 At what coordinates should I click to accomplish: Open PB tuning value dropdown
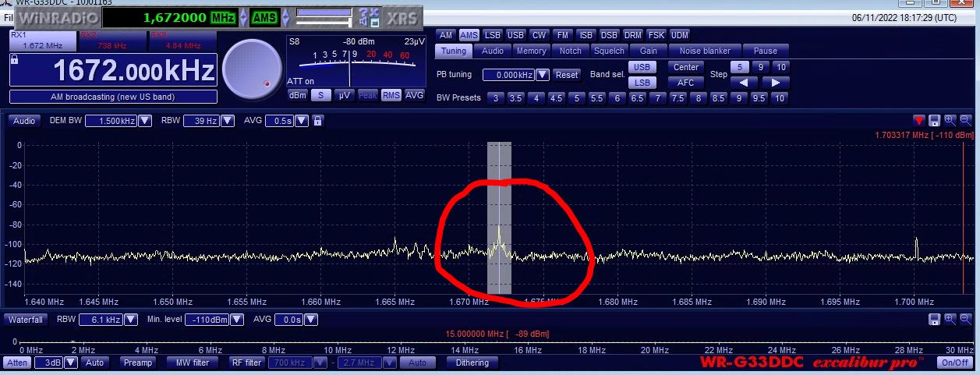543,75
